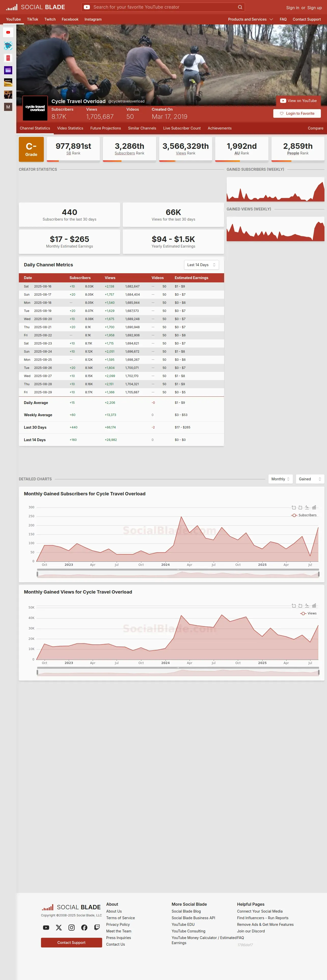Open the 'M' channel icon in sidebar
Screen dimensions: 327x980
8,107
